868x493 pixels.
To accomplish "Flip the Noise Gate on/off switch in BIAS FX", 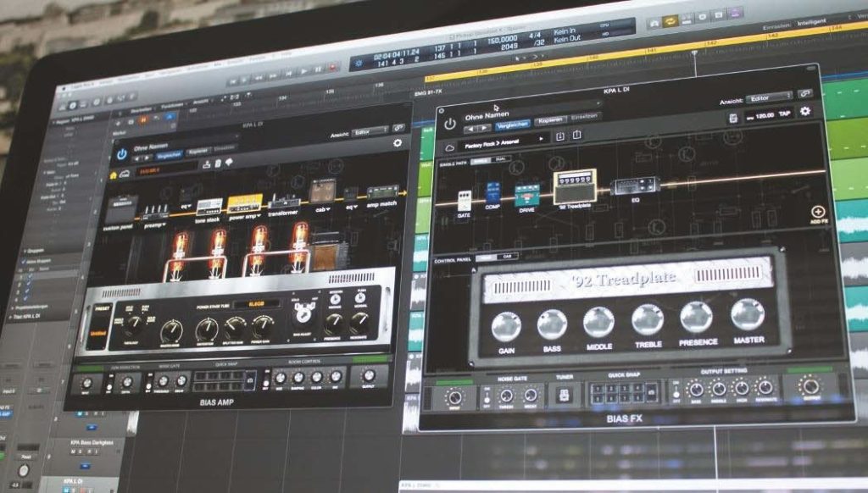I will click(x=487, y=396).
